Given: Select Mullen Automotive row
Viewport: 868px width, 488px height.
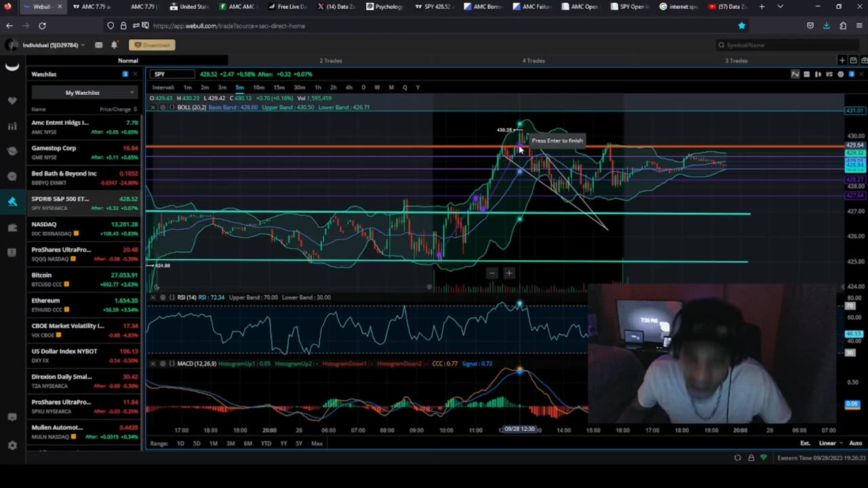Looking at the screenshot, I should coord(85,432).
